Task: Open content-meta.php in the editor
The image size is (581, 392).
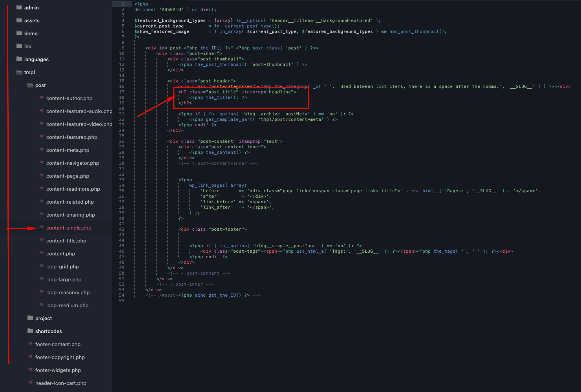Action: point(68,150)
